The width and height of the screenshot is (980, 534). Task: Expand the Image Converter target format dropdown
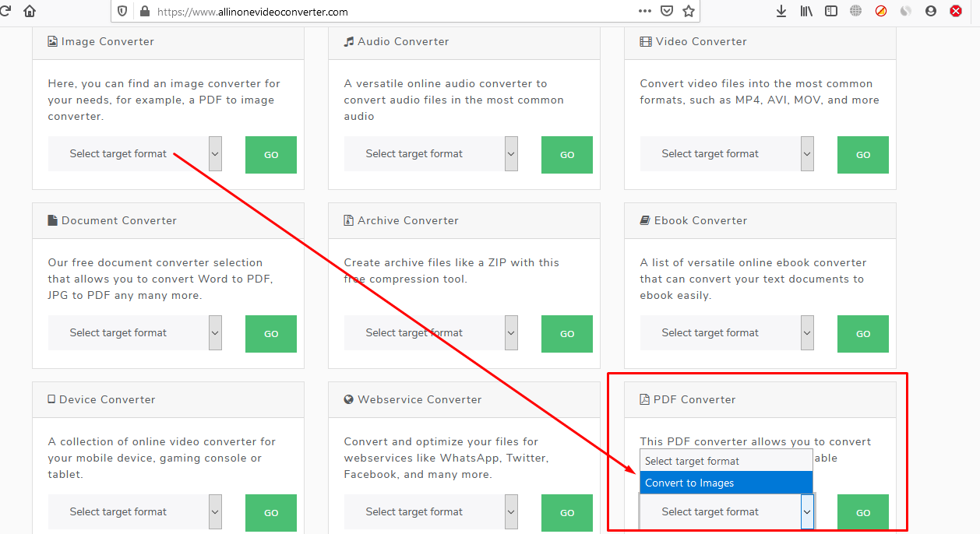tap(135, 154)
